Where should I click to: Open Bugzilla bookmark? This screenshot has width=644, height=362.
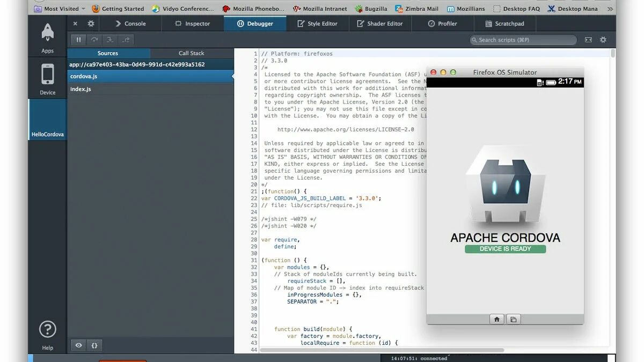pos(371,9)
